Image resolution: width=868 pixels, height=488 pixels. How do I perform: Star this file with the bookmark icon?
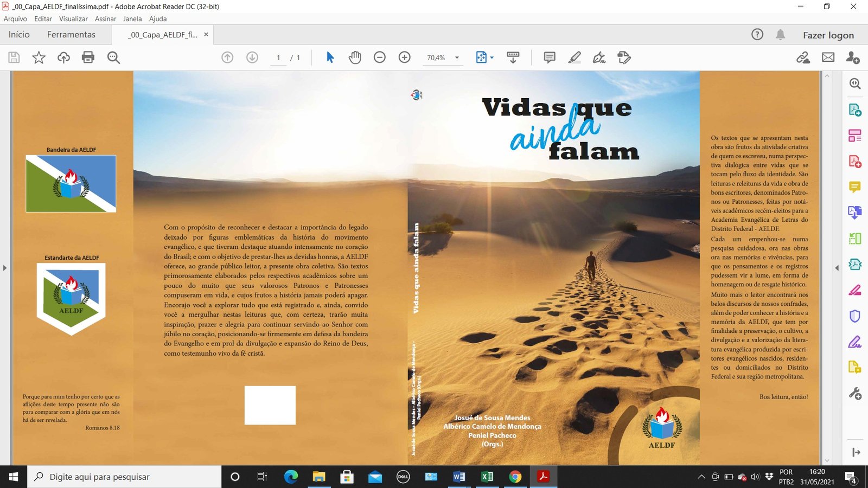pos(39,57)
